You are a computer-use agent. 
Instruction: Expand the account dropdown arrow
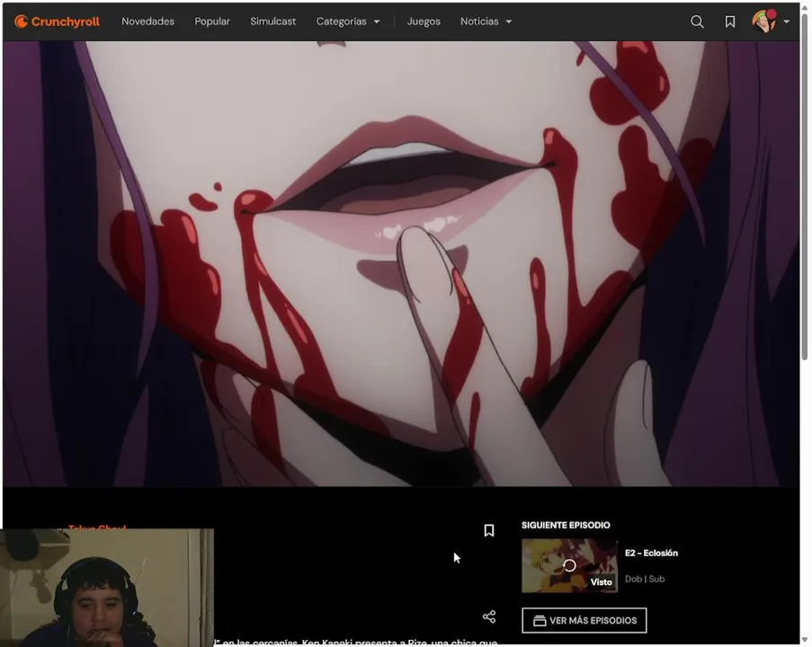(x=787, y=22)
